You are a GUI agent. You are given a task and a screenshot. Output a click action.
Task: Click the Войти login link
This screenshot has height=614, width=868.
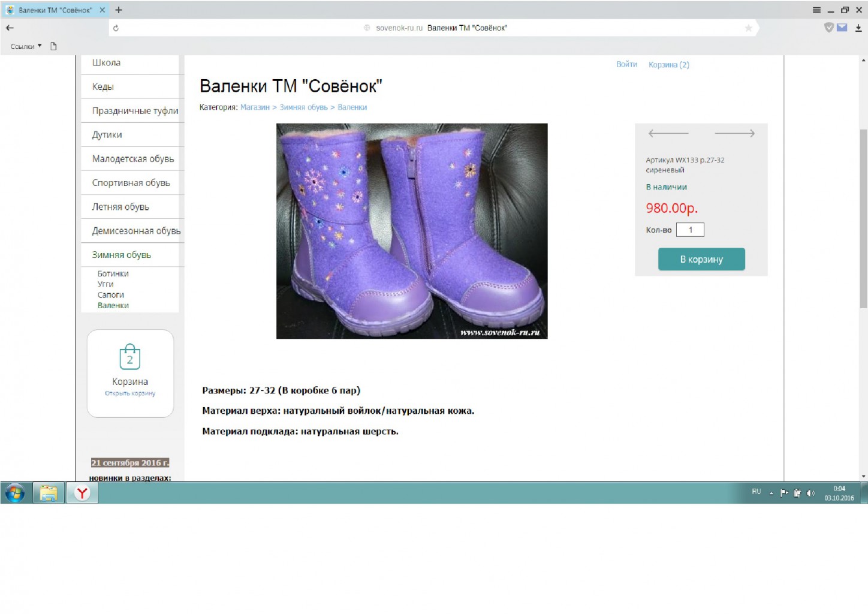click(626, 64)
